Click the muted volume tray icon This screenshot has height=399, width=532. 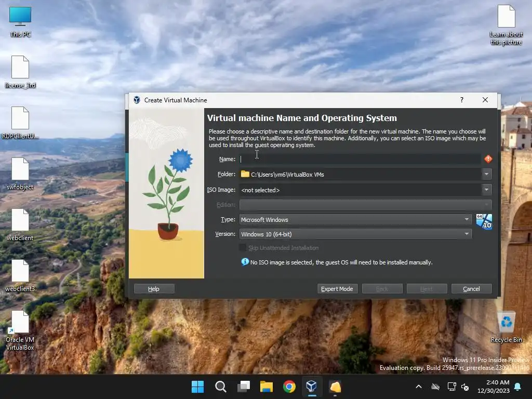point(465,387)
